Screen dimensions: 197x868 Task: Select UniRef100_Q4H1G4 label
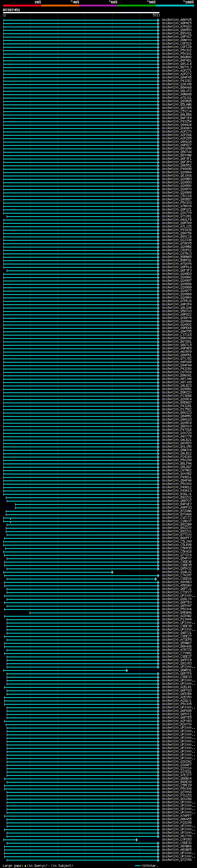177,142
